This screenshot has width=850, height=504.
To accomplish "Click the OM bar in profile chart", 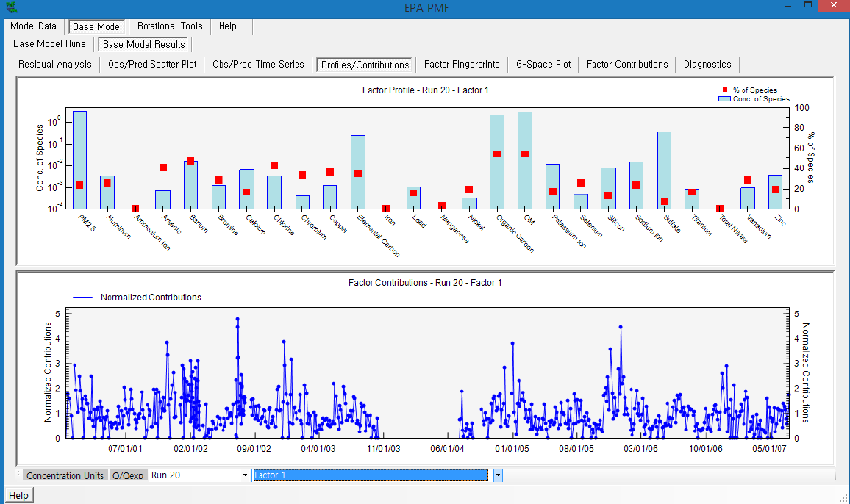I will pyautogui.click(x=525, y=160).
